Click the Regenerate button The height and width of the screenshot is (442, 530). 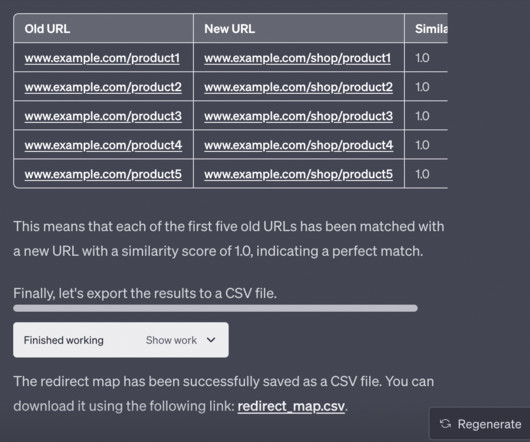click(x=480, y=424)
